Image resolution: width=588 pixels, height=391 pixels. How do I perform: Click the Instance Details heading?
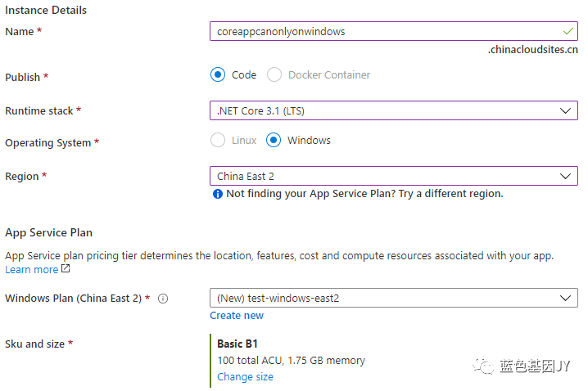[x=46, y=10]
